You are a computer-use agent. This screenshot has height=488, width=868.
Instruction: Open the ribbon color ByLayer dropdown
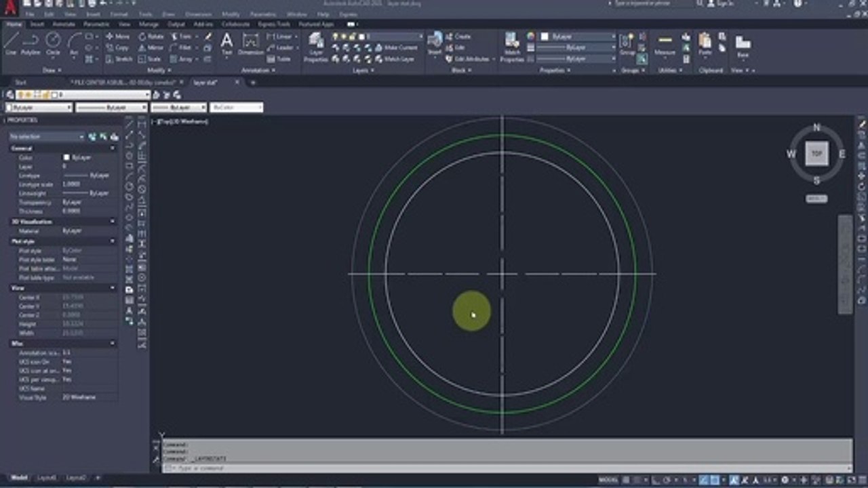(x=577, y=37)
